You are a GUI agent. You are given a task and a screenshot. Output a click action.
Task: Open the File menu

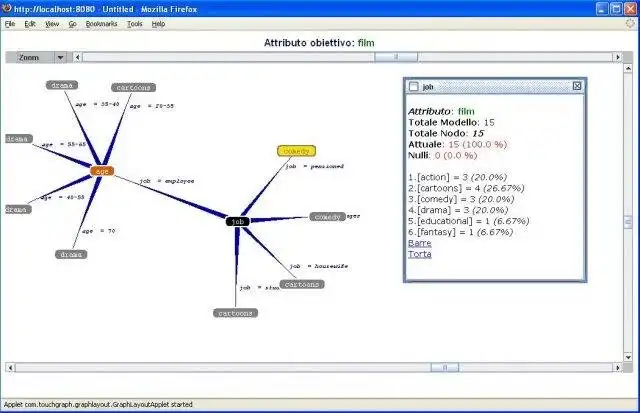tap(10, 24)
